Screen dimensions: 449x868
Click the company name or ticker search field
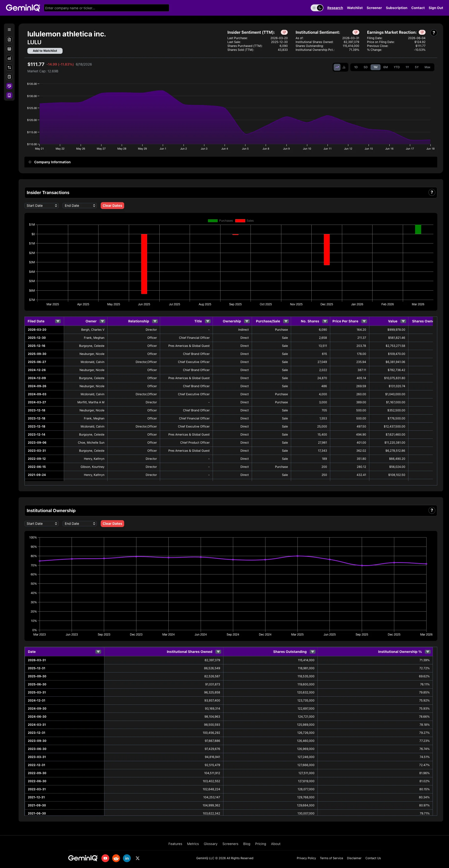(106, 8)
